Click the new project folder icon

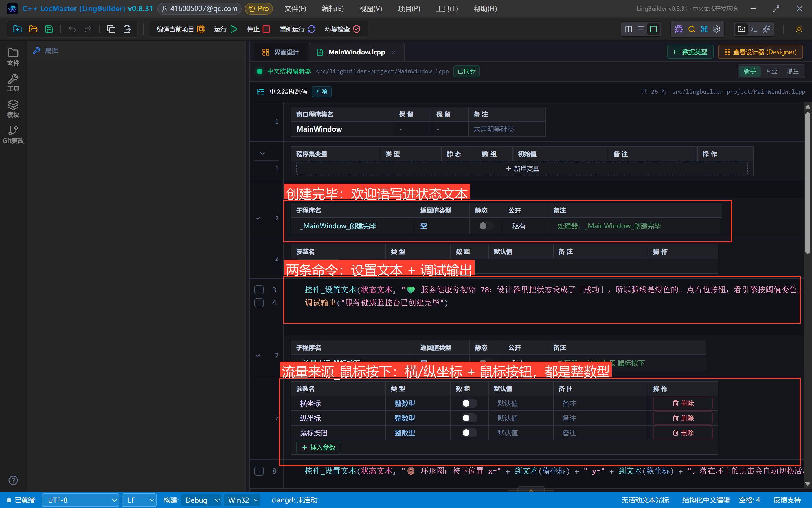click(x=17, y=29)
